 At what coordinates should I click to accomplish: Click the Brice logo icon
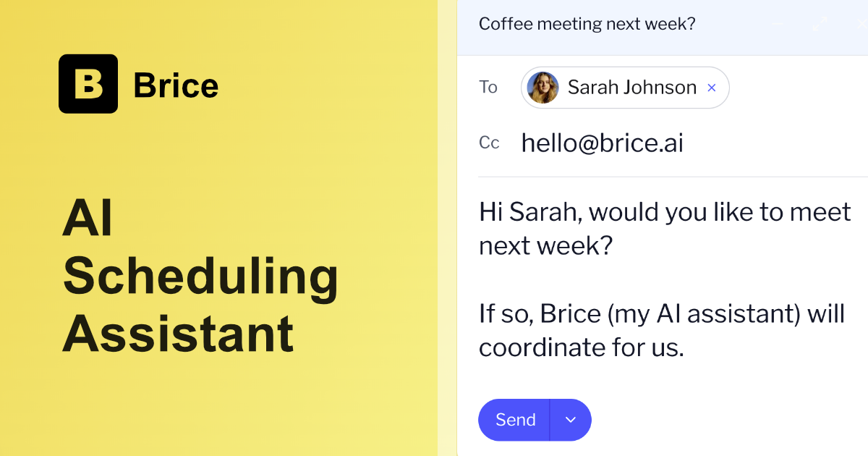[x=88, y=84]
